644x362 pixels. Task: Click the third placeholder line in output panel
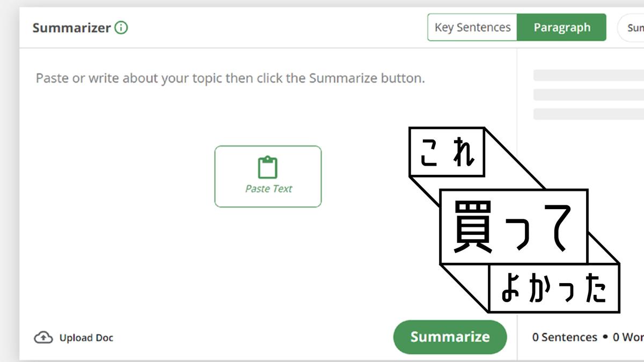(588, 114)
